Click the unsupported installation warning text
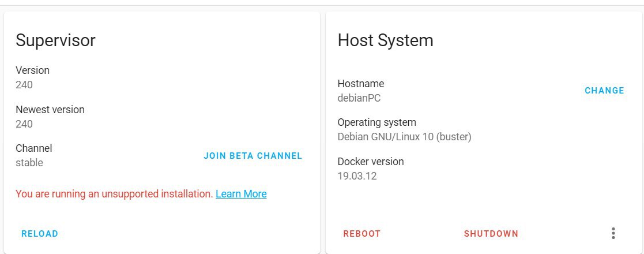 114,193
